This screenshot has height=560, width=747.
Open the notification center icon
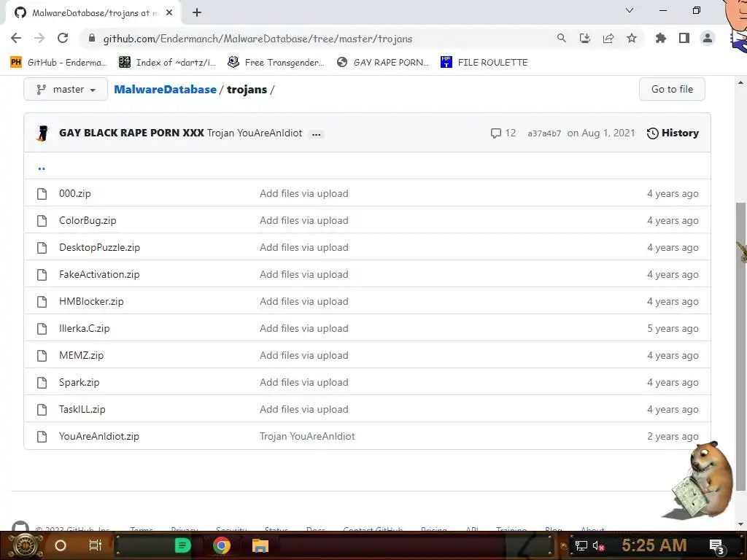716,547
